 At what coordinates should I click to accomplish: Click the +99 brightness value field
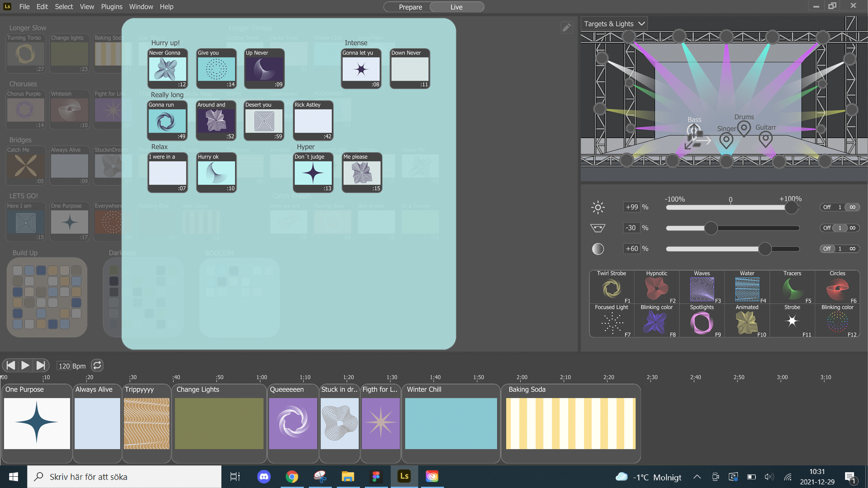point(632,207)
